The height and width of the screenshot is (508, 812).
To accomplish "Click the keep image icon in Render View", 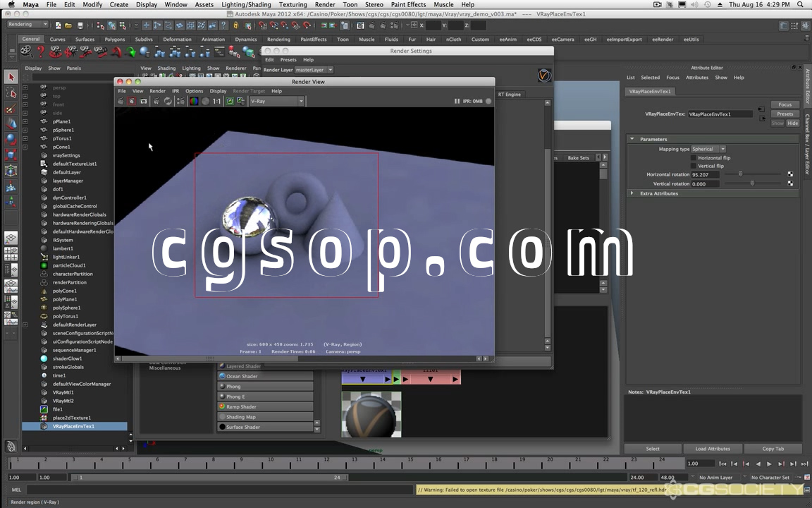I will 229,101.
